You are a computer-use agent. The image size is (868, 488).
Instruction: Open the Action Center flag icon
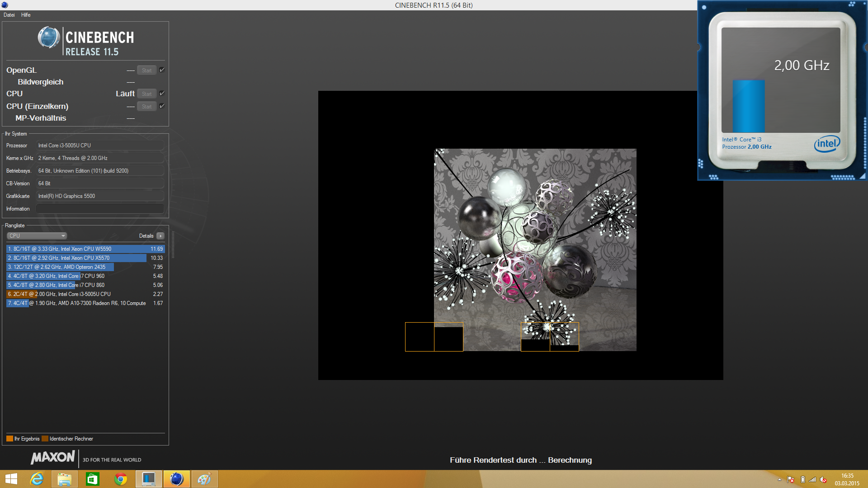pyautogui.click(x=791, y=479)
